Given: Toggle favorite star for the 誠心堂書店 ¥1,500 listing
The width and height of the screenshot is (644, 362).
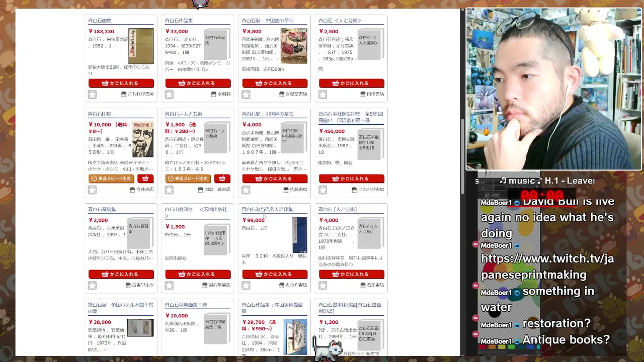Looking at the screenshot, I should 169,286.
